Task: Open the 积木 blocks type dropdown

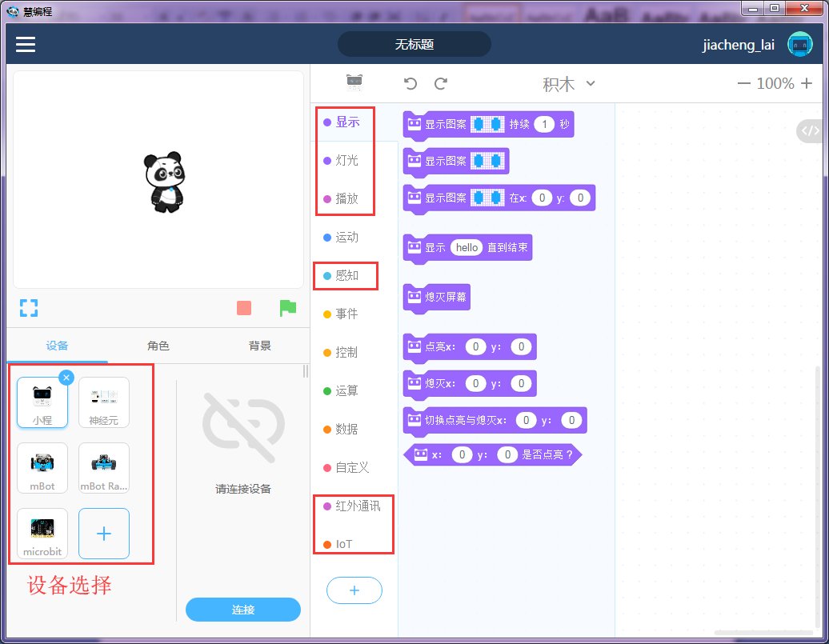Action: pos(567,83)
